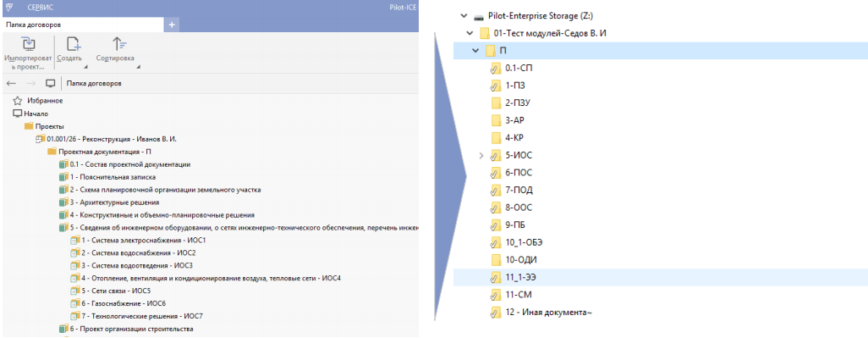
Task: Collapse the П folder
Action: point(475,51)
